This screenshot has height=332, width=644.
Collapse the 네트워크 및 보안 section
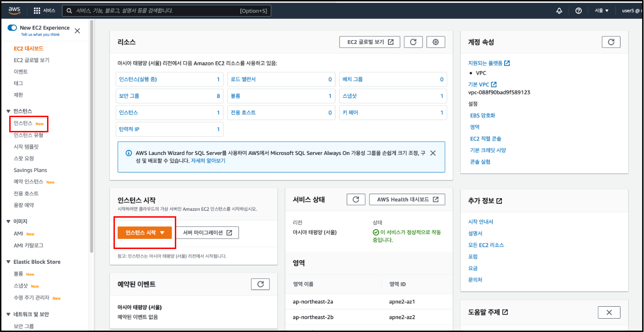pyautogui.click(x=9, y=314)
